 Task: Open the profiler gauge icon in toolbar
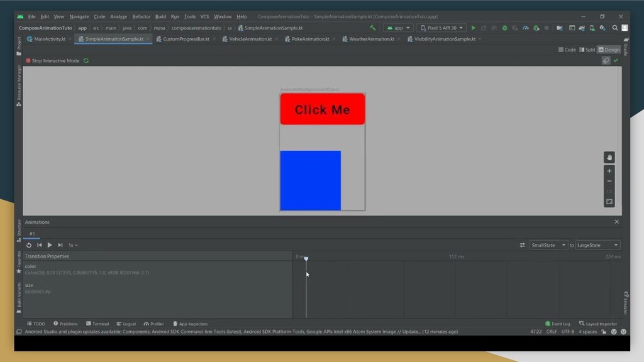(526, 28)
